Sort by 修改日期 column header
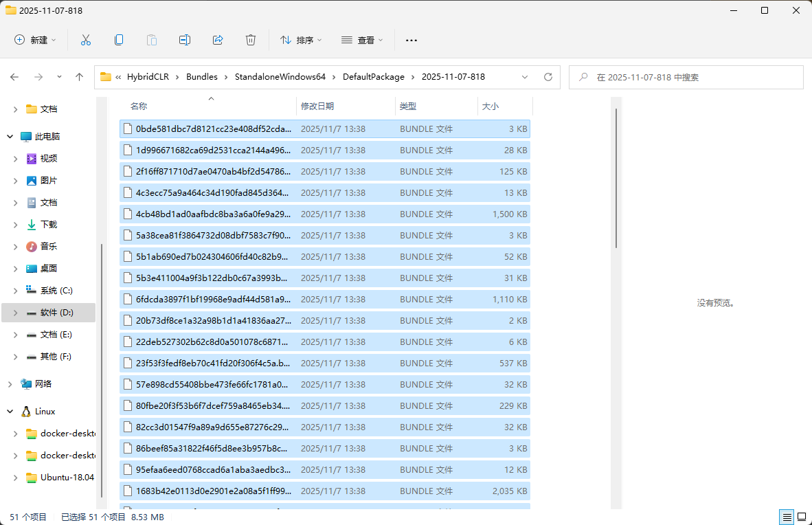Screen dimensions: 812x525 346,107
